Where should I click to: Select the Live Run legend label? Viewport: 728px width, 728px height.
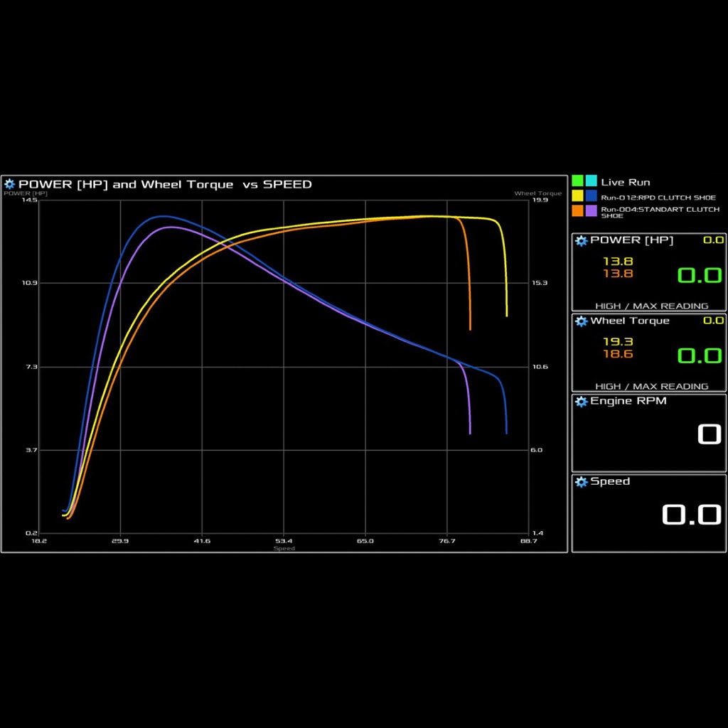click(625, 182)
